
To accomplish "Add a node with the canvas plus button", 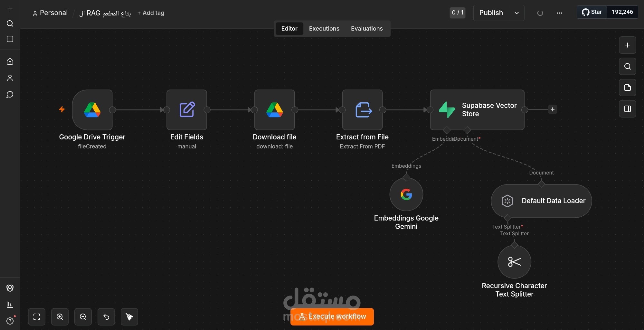I will tap(628, 45).
